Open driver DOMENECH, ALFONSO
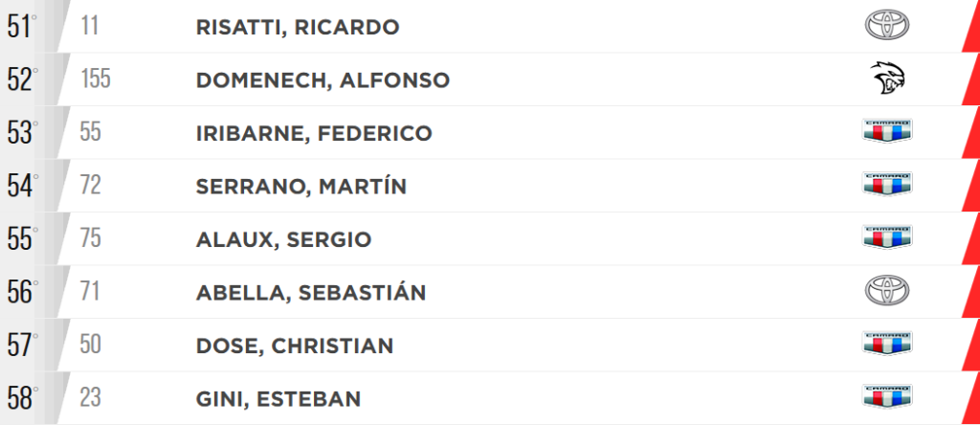 pyautogui.click(x=323, y=80)
